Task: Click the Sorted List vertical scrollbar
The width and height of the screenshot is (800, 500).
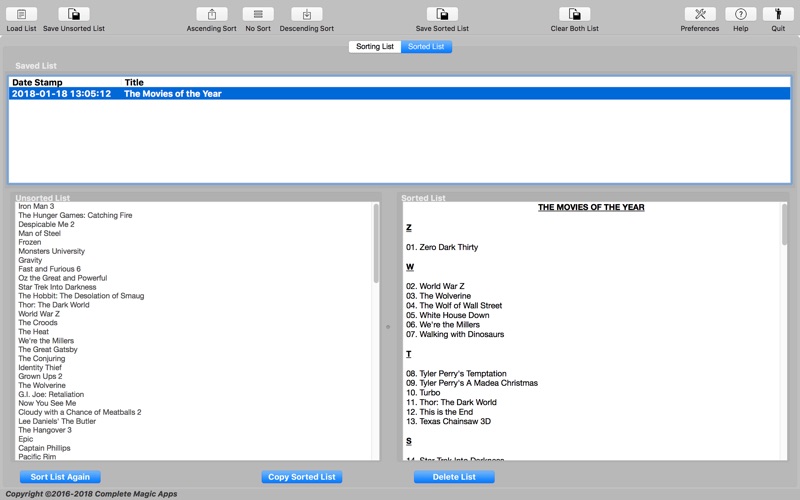Action: (784, 224)
